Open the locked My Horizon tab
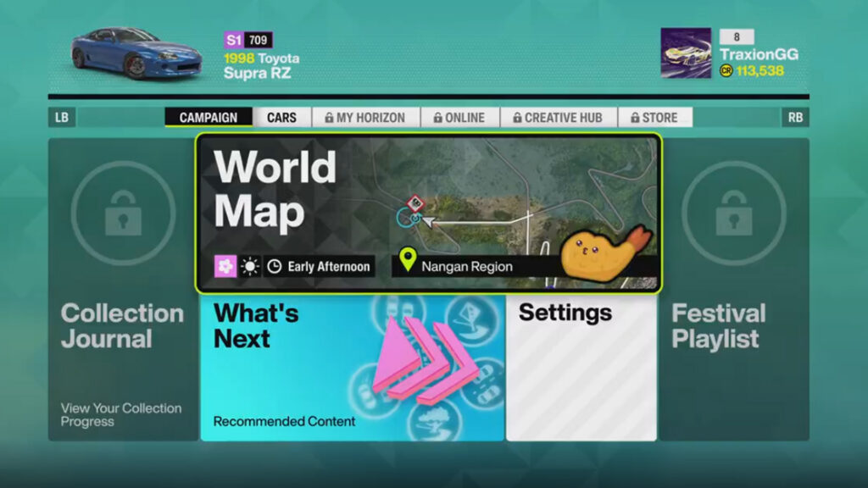 (x=364, y=118)
